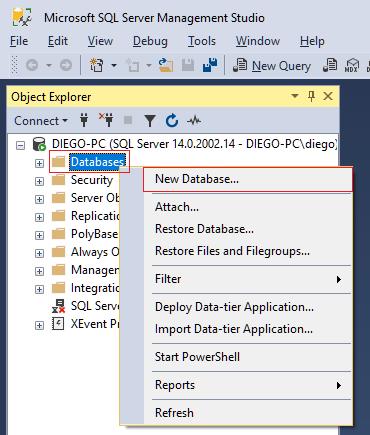Expand the Replication folder
The height and width of the screenshot is (435, 370).
(x=39, y=217)
